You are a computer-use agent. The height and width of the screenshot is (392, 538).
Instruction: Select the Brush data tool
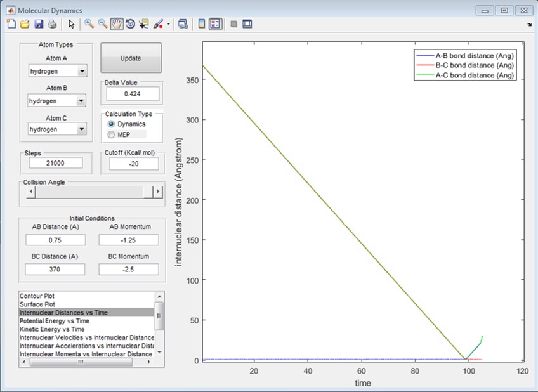(158, 23)
